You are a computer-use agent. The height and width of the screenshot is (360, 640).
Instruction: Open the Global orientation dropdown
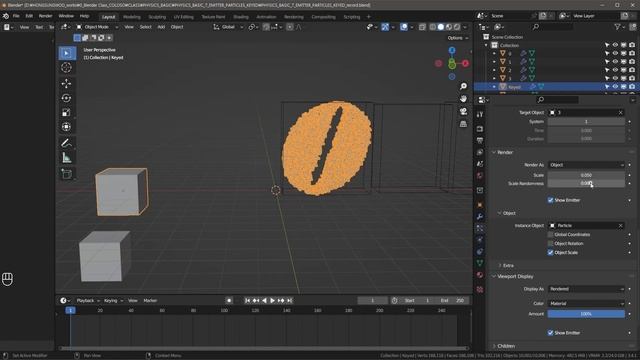point(228,27)
